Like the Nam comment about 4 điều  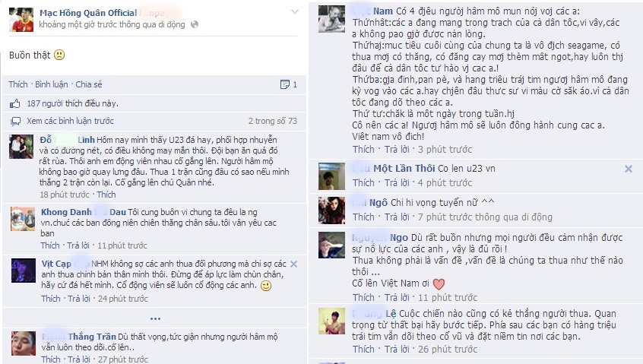click(x=363, y=149)
